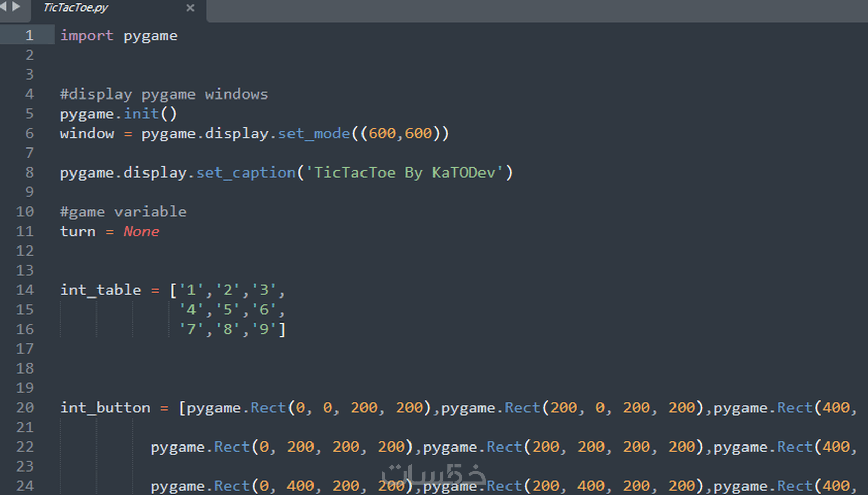Select the int_table variable name
Viewport: 868px width, 495px height.
(101, 290)
